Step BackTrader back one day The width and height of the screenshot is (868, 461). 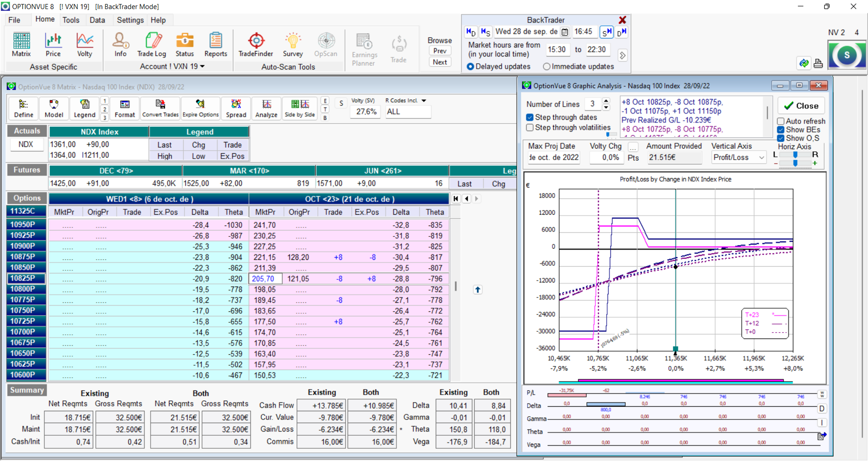pos(471,32)
